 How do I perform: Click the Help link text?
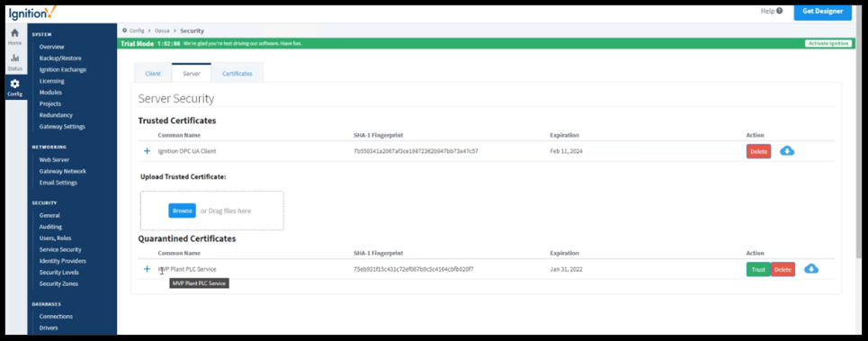point(767,11)
